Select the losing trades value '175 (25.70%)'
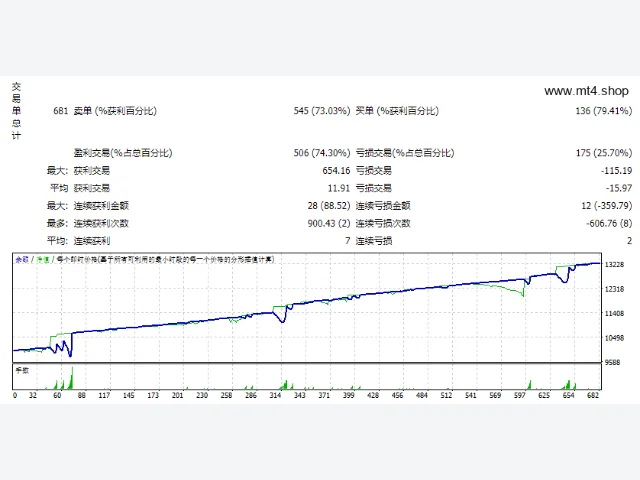The image size is (640, 480). (x=604, y=153)
